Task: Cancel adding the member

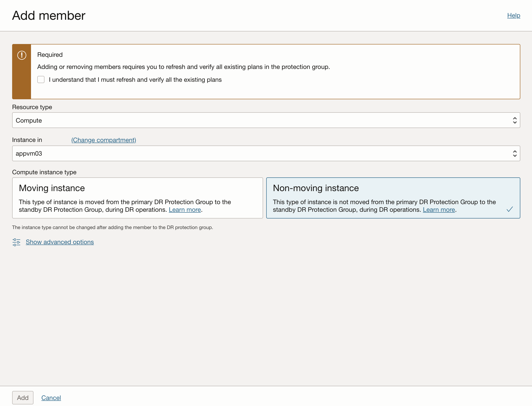Action: pos(51,397)
